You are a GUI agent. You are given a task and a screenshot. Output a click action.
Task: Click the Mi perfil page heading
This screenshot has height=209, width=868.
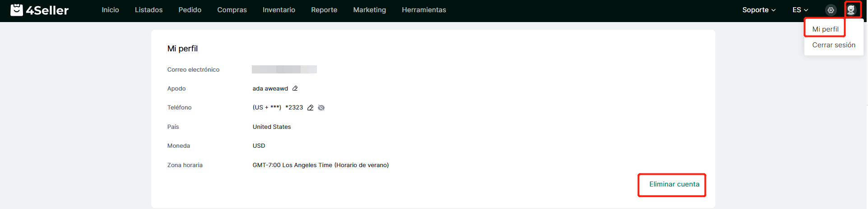[x=182, y=49]
